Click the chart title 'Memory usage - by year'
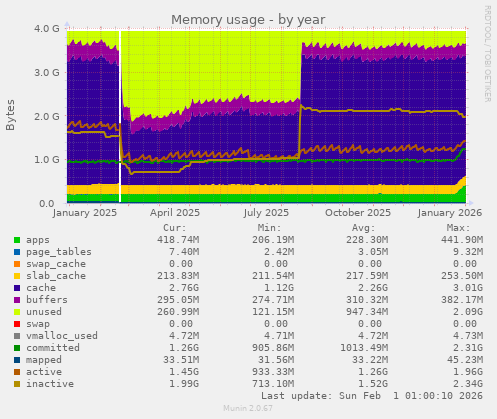This screenshot has width=497, height=419. coord(248,20)
